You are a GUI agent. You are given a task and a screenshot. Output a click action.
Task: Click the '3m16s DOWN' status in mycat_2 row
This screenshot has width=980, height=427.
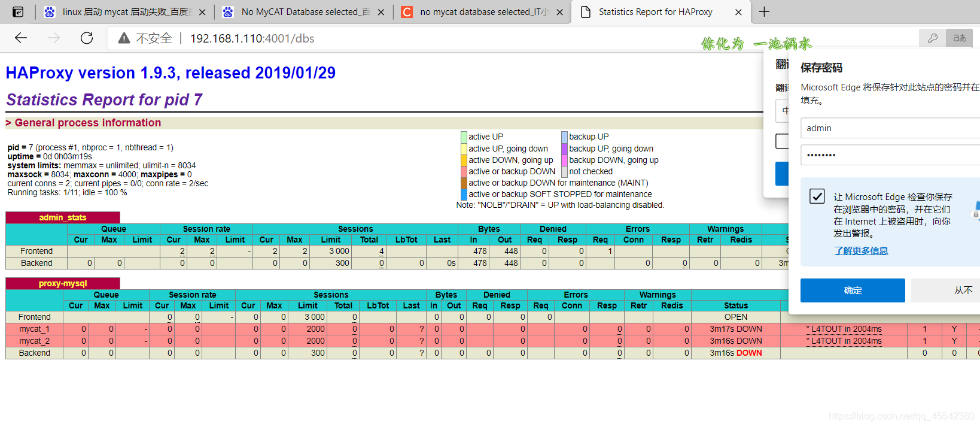tap(736, 341)
